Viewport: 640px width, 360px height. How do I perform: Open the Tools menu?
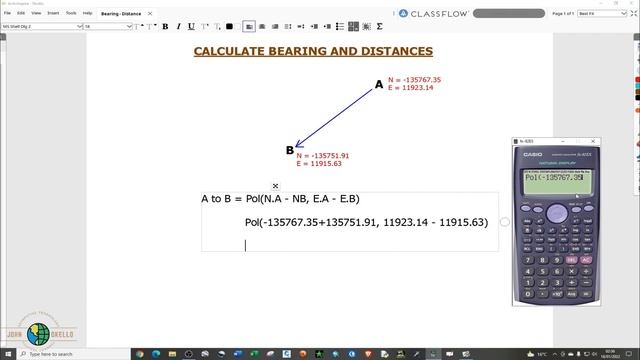tap(71, 13)
